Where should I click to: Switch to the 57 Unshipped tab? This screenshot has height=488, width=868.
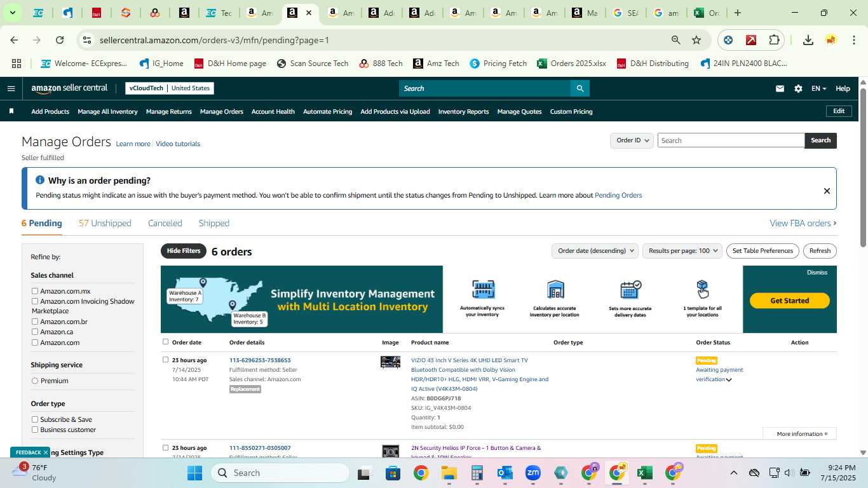pyautogui.click(x=105, y=223)
